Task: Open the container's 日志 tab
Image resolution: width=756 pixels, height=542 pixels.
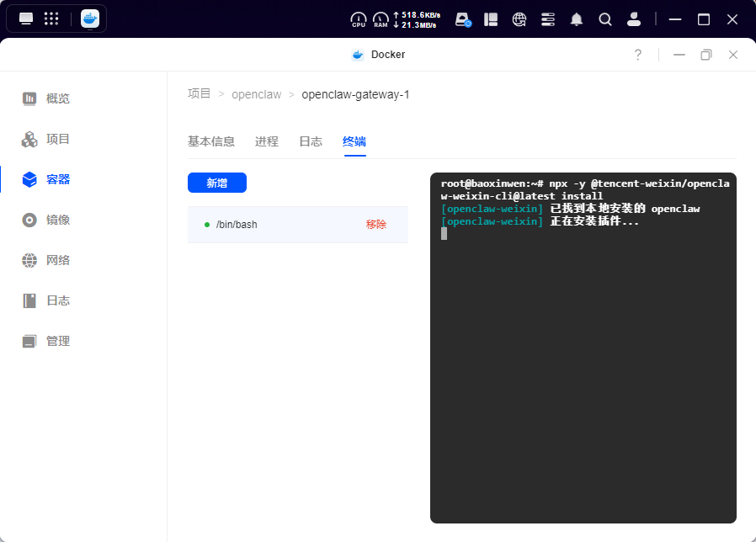Action: pyautogui.click(x=311, y=141)
